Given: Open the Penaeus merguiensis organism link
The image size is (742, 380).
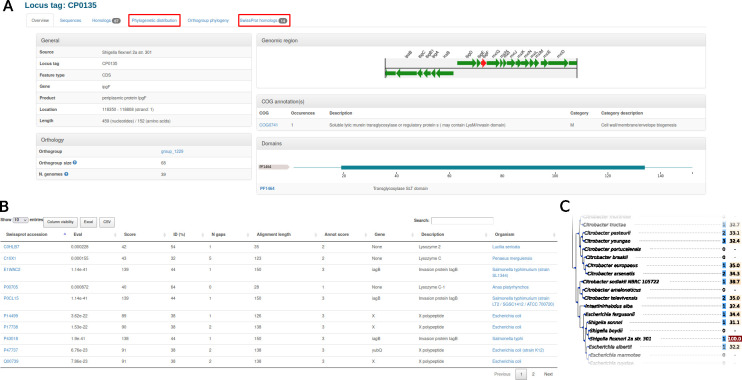Looking at the screenshot, I should pos(512,258).
